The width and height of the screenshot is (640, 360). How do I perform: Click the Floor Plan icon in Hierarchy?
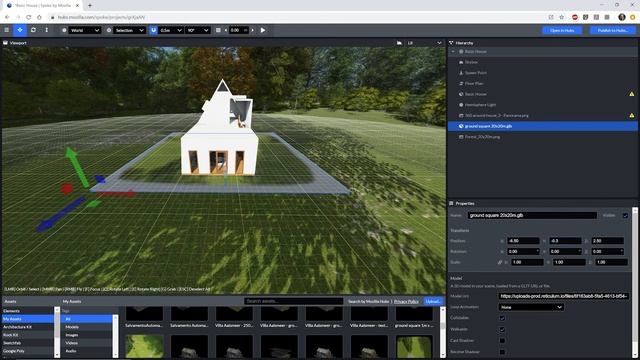tap(461, 83)
